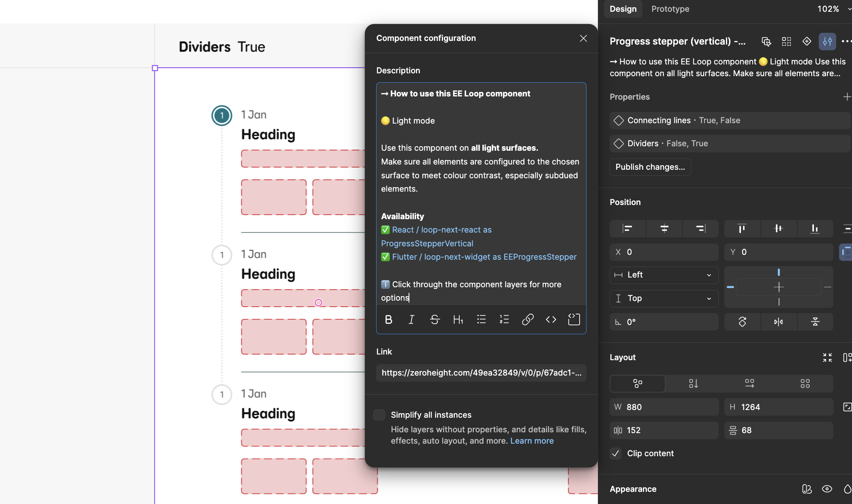The height and width of the screenshot is (504, 852).
Task: Collapse auto layout resizing icon in Layout
Action: (827, 357)
